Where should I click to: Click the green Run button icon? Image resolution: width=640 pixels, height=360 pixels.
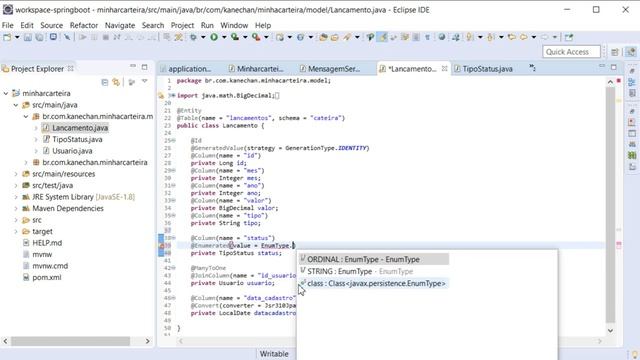point(214,37)
